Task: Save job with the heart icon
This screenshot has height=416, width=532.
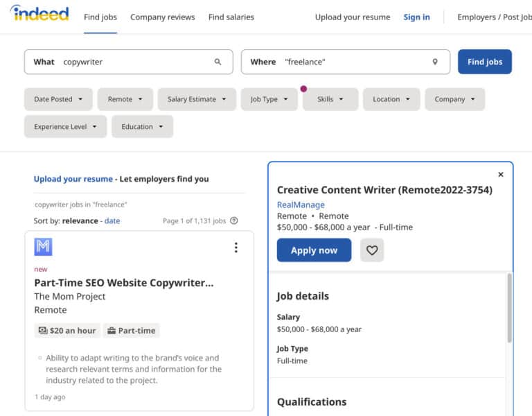Action: click(372, 250)
